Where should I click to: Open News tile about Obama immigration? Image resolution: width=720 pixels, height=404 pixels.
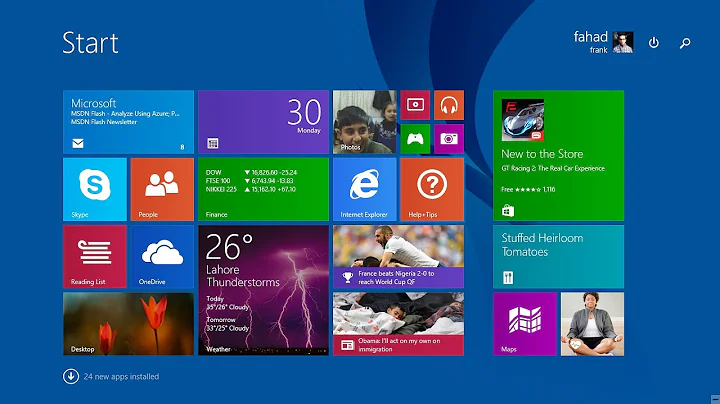(398, 324)
